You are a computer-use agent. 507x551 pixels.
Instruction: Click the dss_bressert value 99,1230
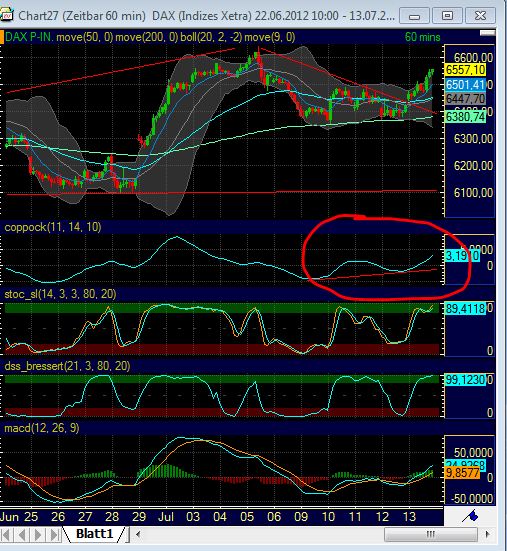click(465, 380)
